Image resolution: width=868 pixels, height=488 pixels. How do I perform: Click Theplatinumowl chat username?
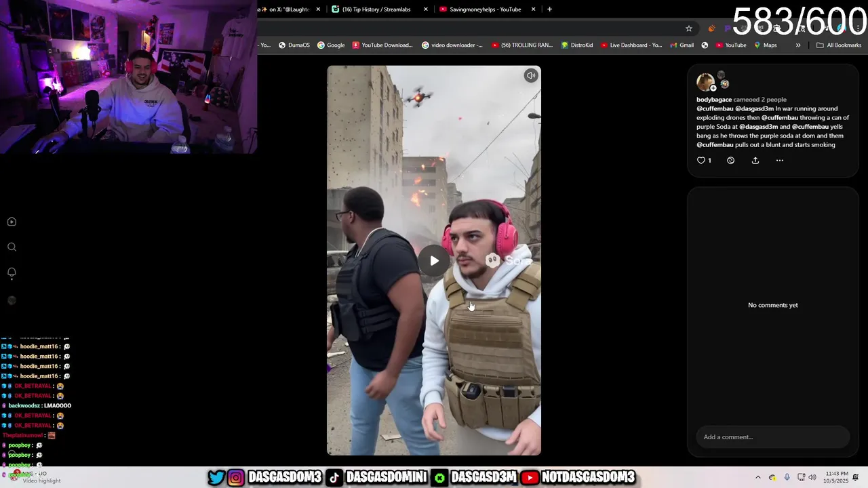click(22, 435)
